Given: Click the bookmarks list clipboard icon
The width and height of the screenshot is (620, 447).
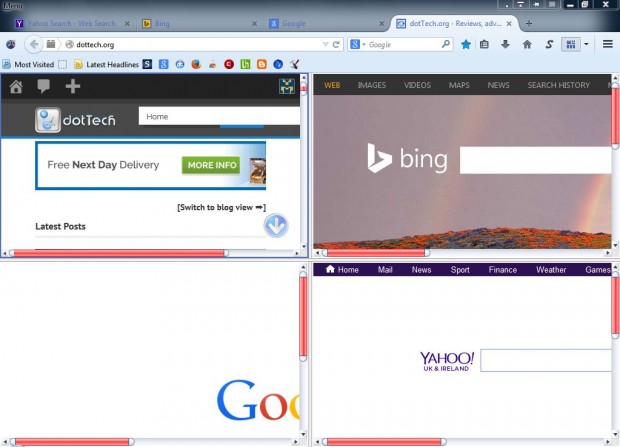Looking at the screenshot, I should click(x=484, y=44).
